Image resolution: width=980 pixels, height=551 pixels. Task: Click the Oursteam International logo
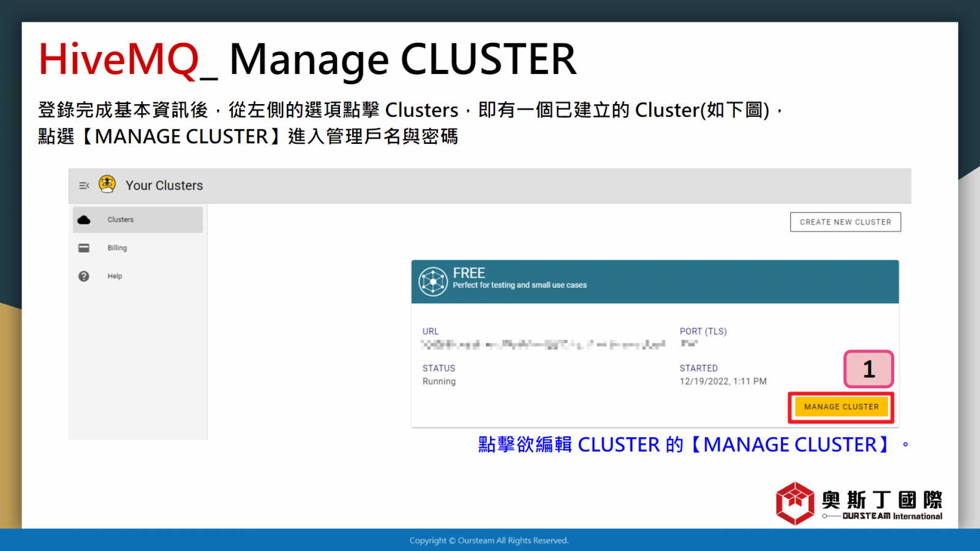click(x=859, y=503)
